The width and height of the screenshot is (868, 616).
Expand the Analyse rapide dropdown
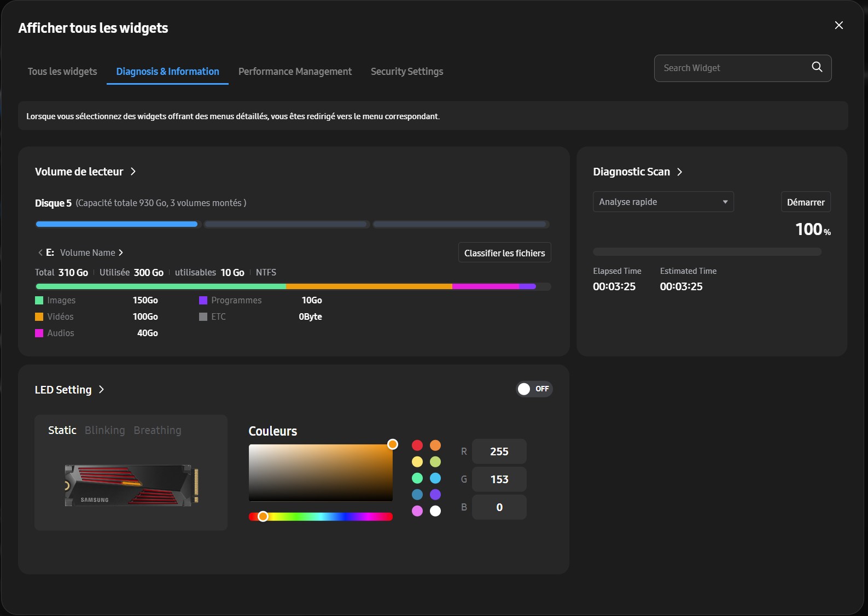click(x=663, y=202)
